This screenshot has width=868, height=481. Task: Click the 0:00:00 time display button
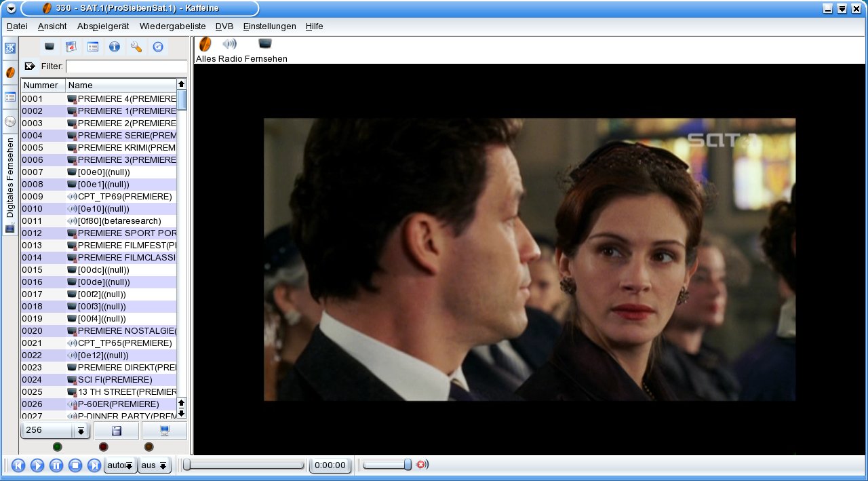pos(330,465)
